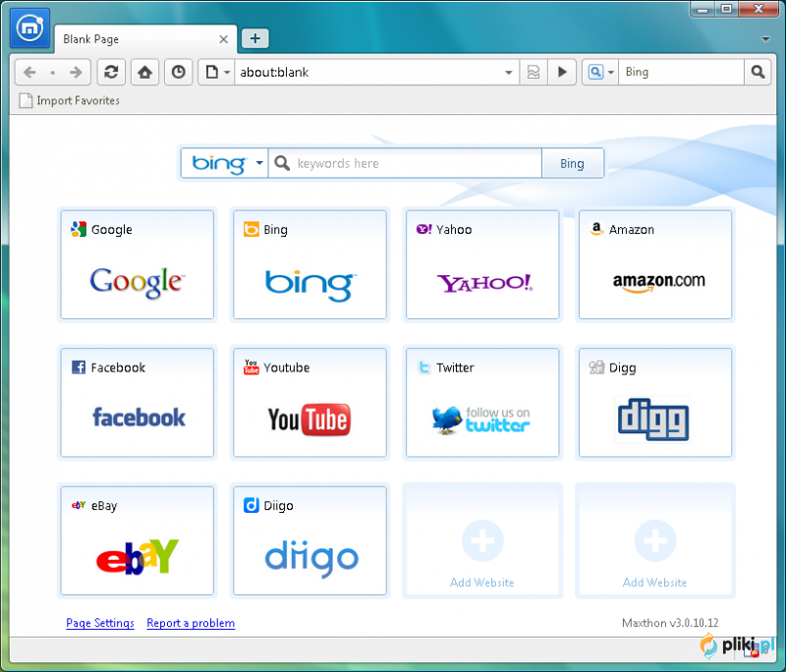Open the Yahoo quick access tile
Viewport: 786px width, 672px height.
482,264
